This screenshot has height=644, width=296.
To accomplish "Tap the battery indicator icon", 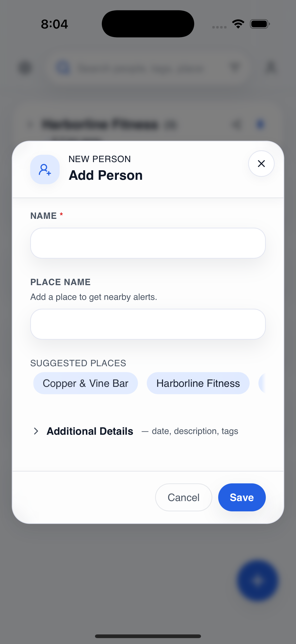I will tap(259, 23).
